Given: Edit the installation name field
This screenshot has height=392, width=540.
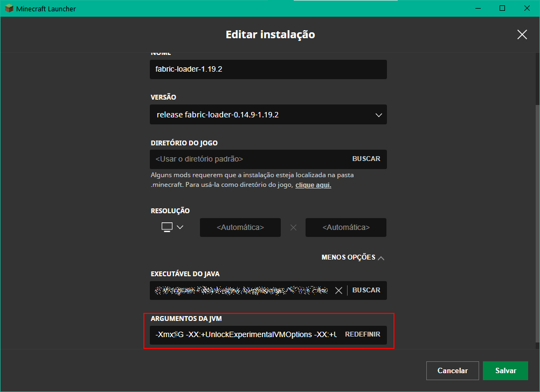Looking at the screenshot, I should (268, 69).
